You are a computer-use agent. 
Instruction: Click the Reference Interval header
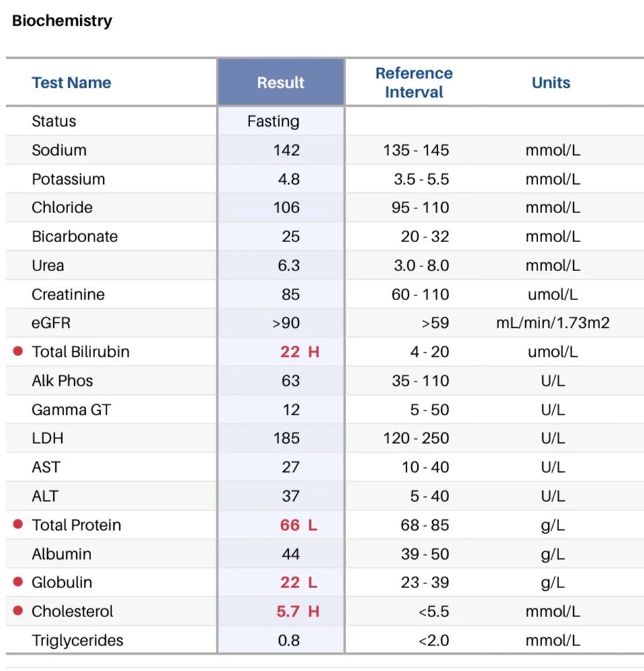pos(414,82)
